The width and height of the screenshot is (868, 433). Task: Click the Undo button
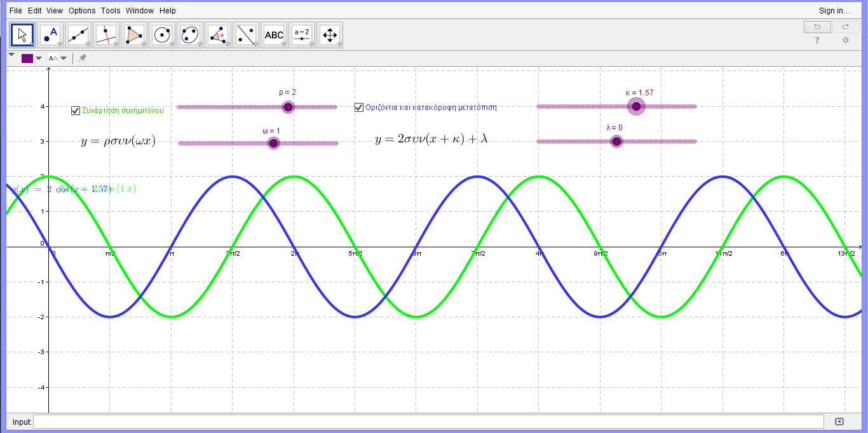817,27
